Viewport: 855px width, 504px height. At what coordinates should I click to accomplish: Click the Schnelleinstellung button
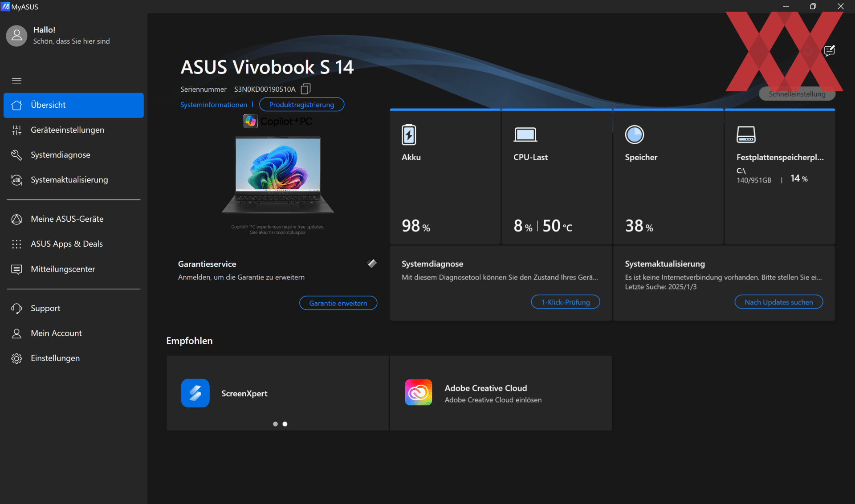pyautogui.click(x=797, y=94)
